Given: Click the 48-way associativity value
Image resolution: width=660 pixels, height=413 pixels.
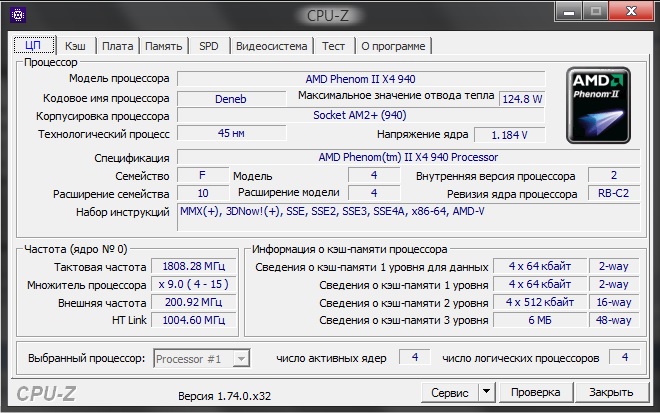Looking at the screenshot, I should [x=614, y=320].
